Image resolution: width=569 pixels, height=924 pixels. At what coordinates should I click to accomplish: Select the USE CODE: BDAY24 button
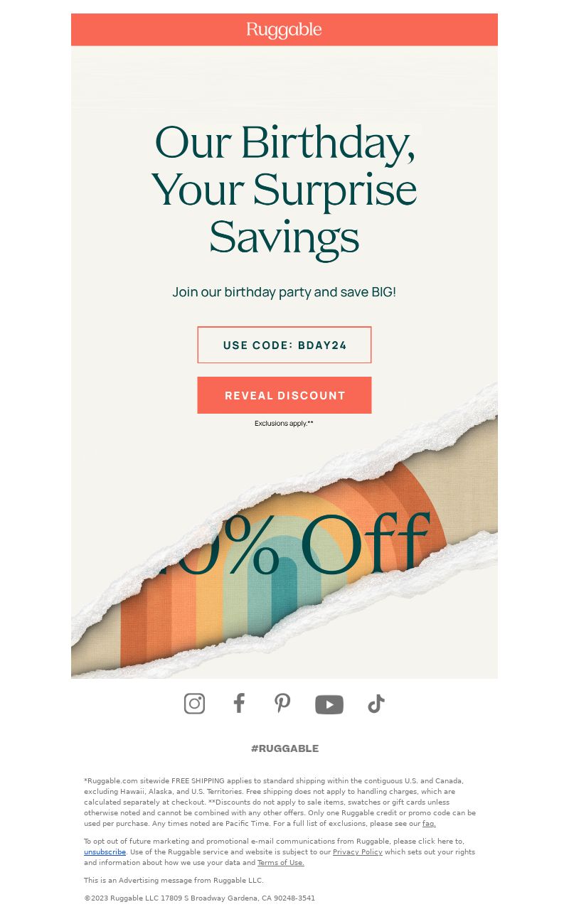point(284,345)
